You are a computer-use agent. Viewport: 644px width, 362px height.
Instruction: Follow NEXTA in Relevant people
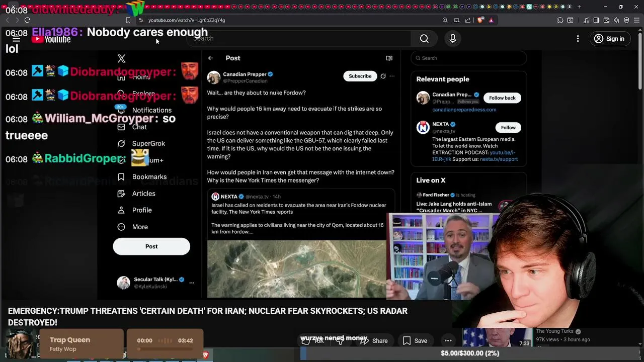coord(508,127)
